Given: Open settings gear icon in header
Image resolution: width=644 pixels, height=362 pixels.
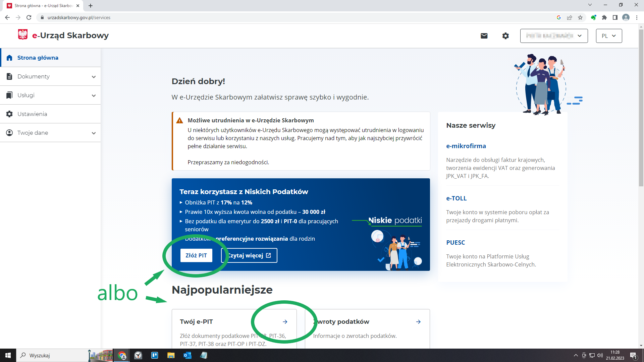Looking at the screenshot, I should tap(505, 36).
